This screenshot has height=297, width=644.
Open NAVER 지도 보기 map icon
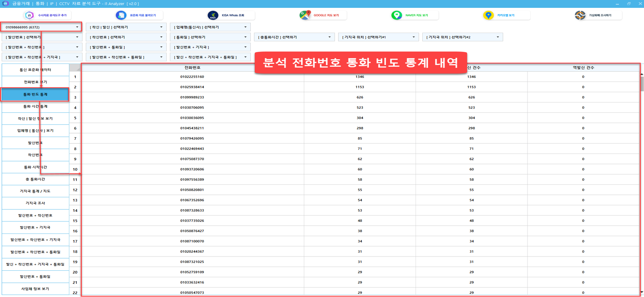click(x=396, y=15)
